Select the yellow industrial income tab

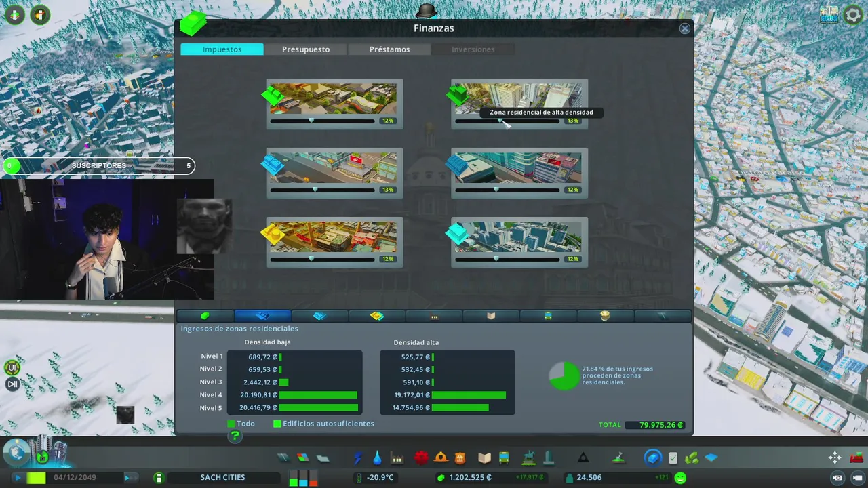click(377, 316)
